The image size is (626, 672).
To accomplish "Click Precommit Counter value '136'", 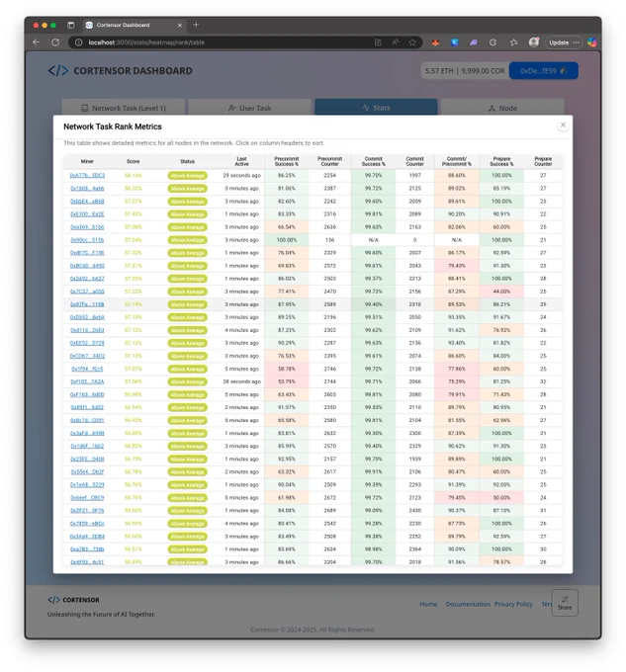I will [x=329, y=240].
